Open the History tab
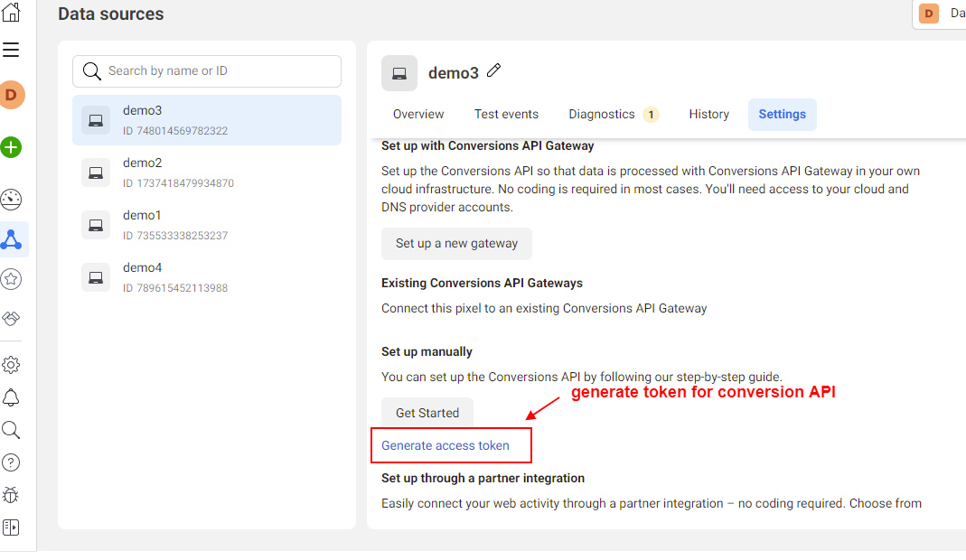This screenshot has height=560, width=966. click(709, 114)
